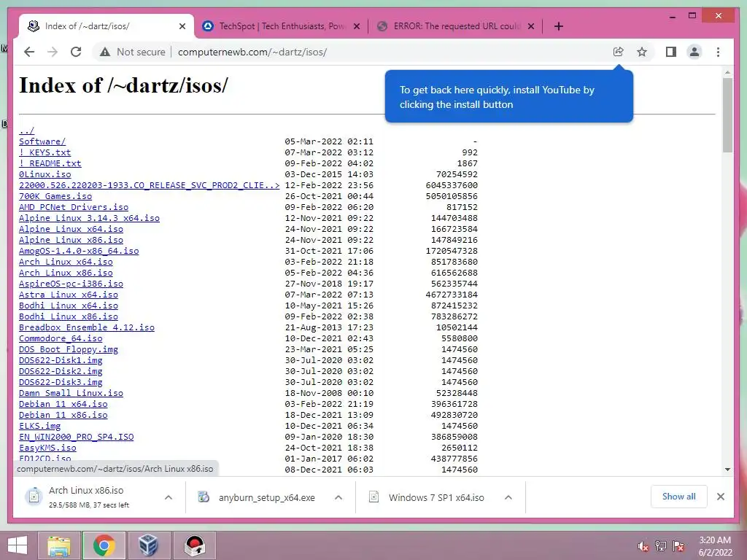Download AspireOS-pc-i386.iso
Screen dimensions: 747x560
click(71, 284)
